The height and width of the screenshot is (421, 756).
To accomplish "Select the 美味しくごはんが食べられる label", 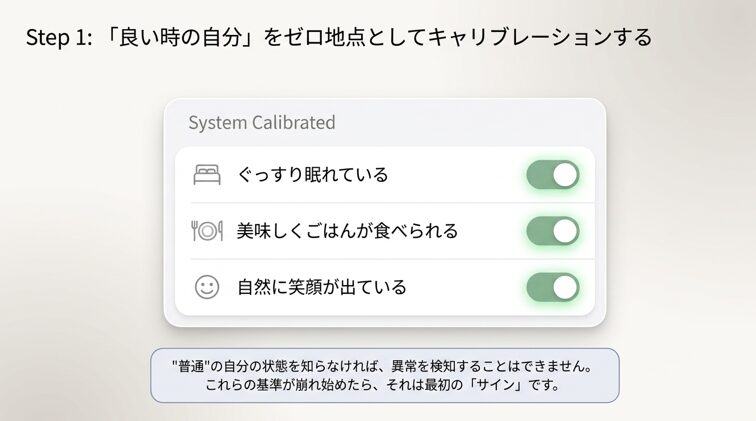I will (347, 231).
